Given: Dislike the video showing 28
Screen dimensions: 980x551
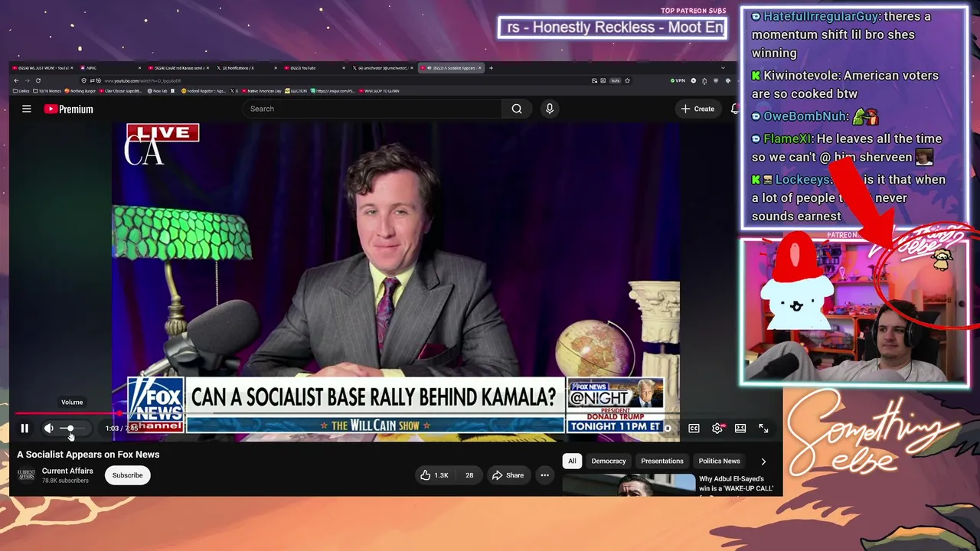Looking at the screenshot, I should tap(469, 475).
